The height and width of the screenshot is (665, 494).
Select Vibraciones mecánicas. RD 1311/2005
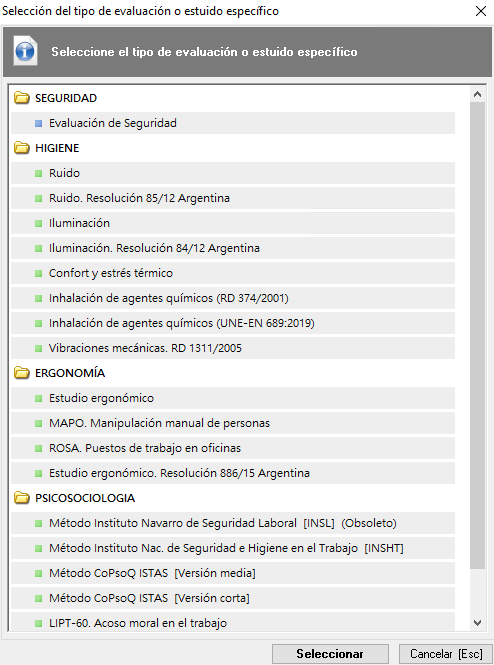(x=233, y=348)
